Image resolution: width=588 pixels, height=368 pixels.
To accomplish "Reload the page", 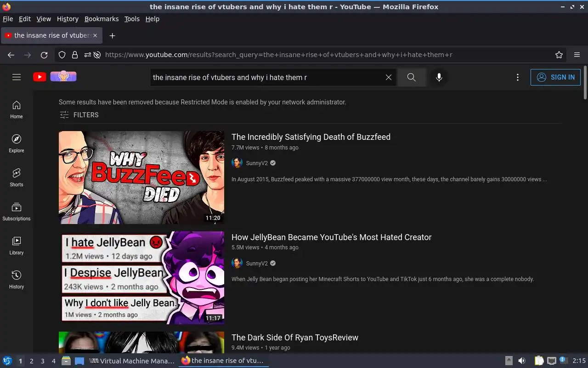I will [44, 55].
